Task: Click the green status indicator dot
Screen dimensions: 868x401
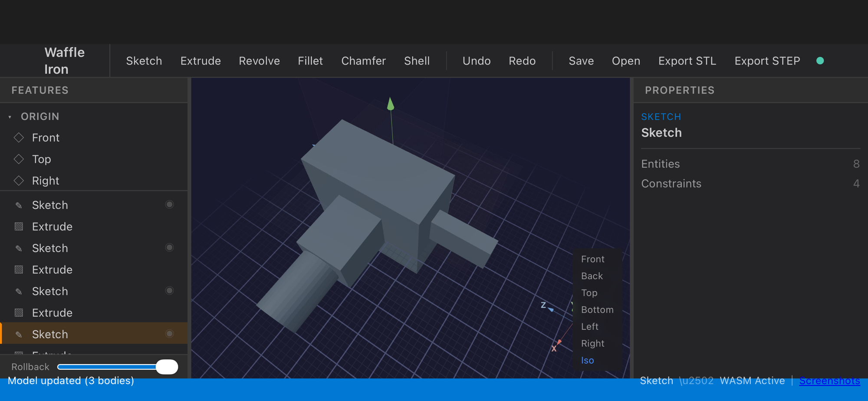Action: [820, 61]
